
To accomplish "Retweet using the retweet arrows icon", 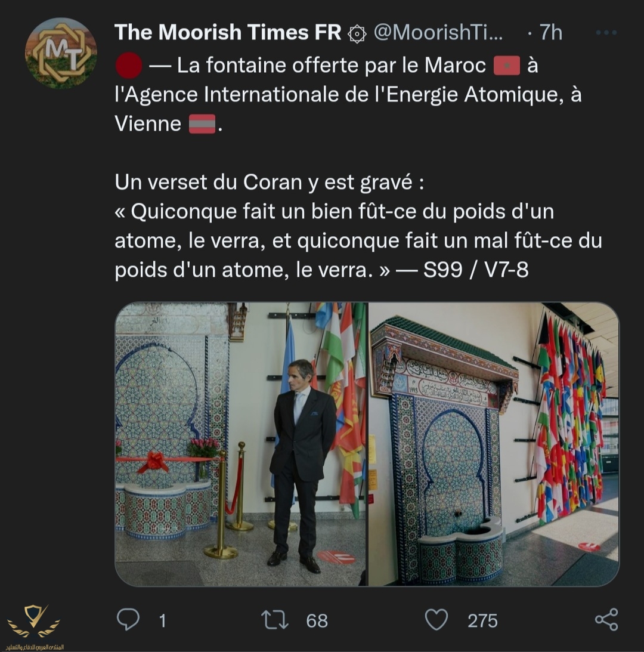I will pos(275,620).
